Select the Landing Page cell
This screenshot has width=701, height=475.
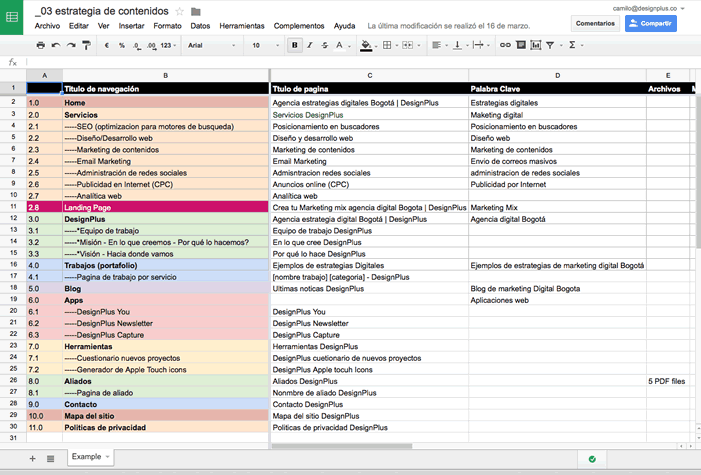(x=165, y=207)
